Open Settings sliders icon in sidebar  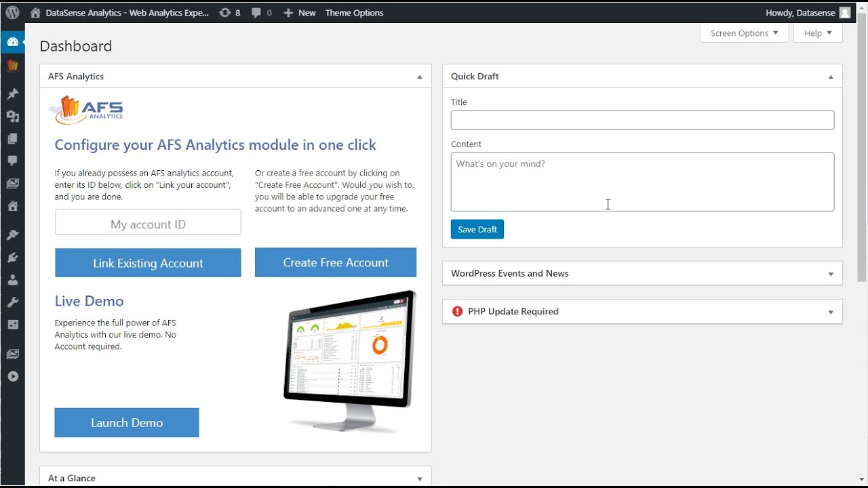(x=12, y=324)
